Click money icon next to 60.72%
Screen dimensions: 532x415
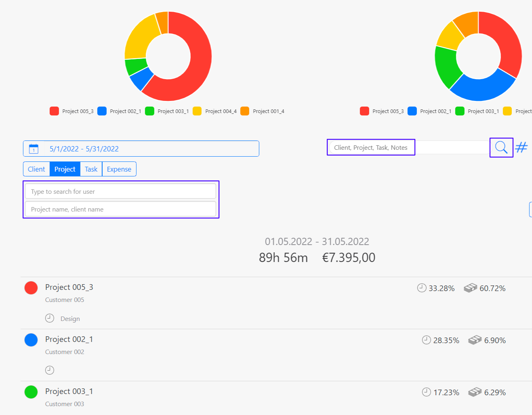tap(470, 288)
